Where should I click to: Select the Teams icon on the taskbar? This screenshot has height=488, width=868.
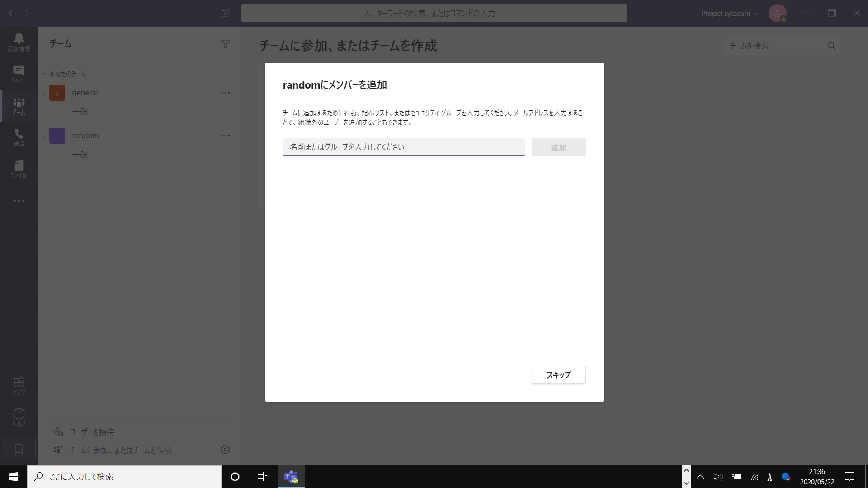(x=291, y=476)
